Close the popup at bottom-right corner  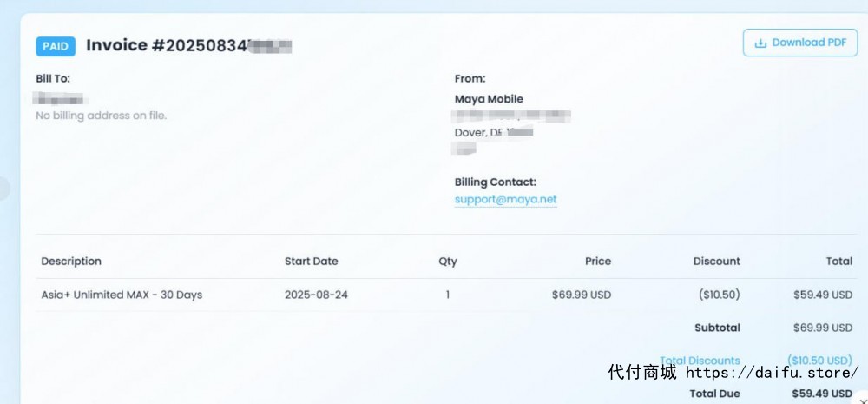click(863, 401)
